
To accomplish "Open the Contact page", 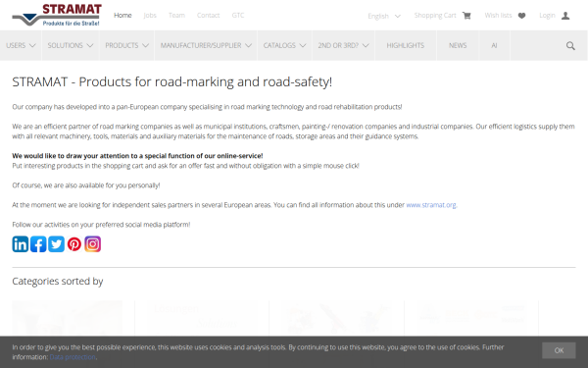I will (x=208, y=15).
